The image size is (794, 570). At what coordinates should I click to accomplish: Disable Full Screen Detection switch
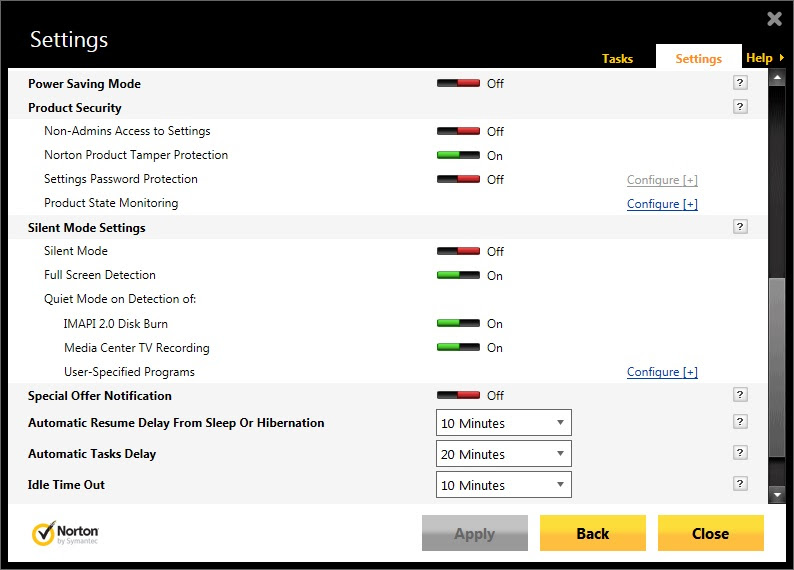458,275
